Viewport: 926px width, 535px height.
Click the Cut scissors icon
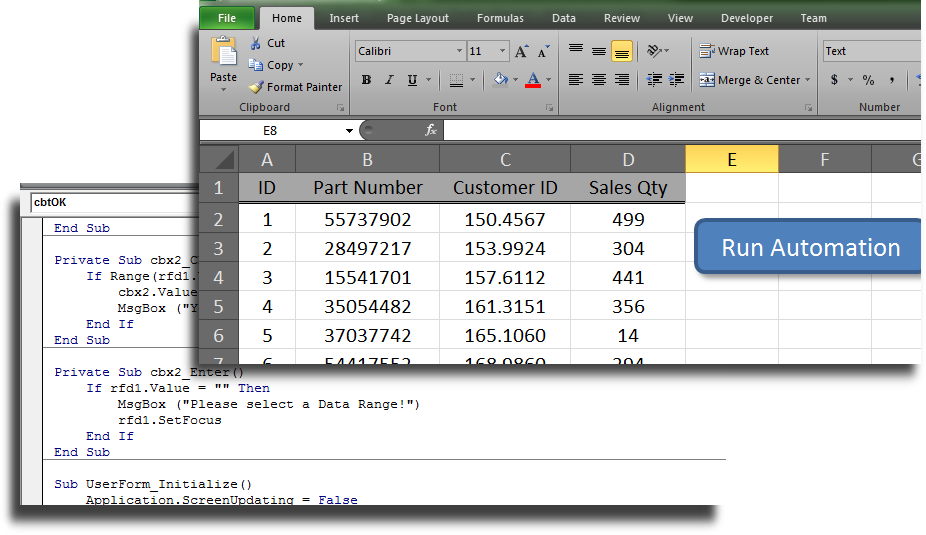coord(256,43)
